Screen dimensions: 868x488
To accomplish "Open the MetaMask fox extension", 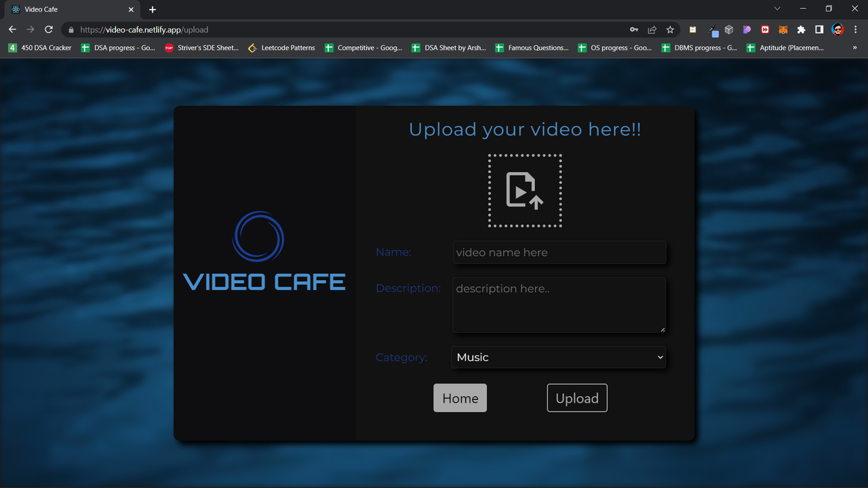I will coord(783,29).
